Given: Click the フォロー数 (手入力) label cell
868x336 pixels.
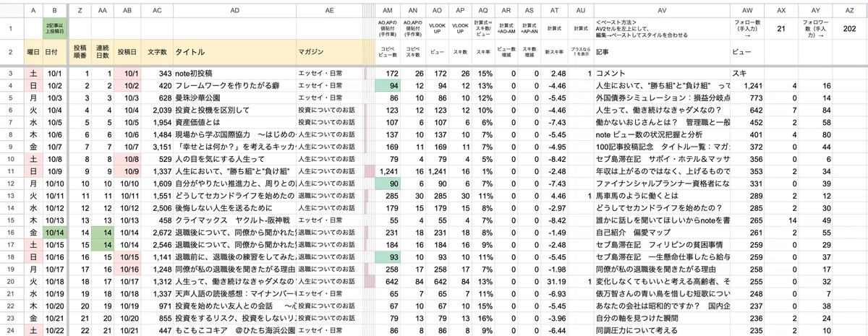Looking at the screenshot, I should pyautogui.click(x=747, y=29).
